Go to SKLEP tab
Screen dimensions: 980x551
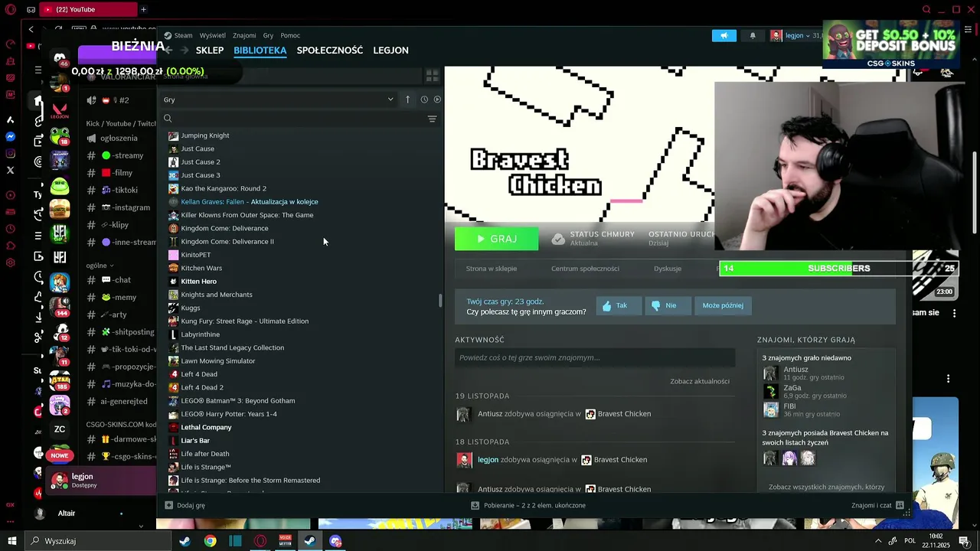(210, 51)
